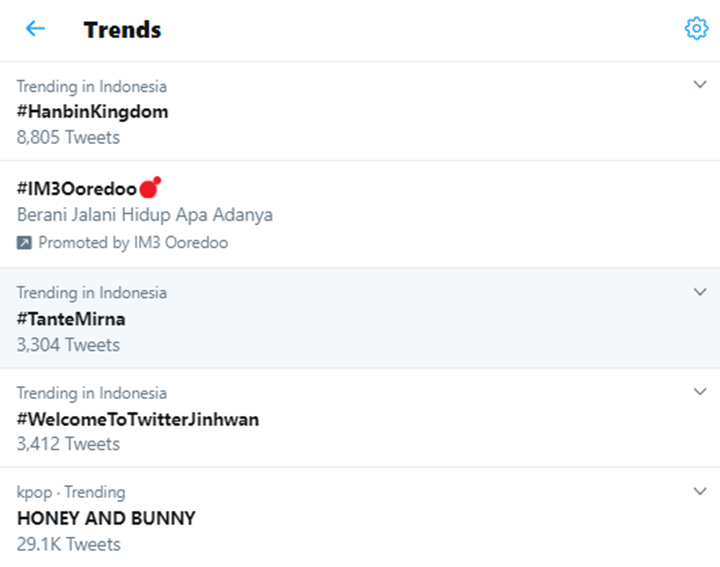Viewport: 720px width, 567px height.
Task: Go back using the left arrow
Action: click(x=35, y=29)
